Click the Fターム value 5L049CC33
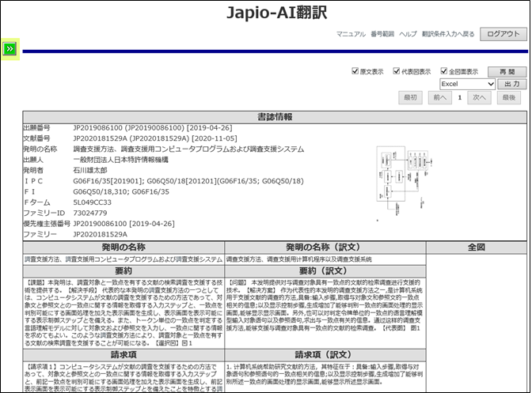Screen dimensions: 532x393 [93, 202]
